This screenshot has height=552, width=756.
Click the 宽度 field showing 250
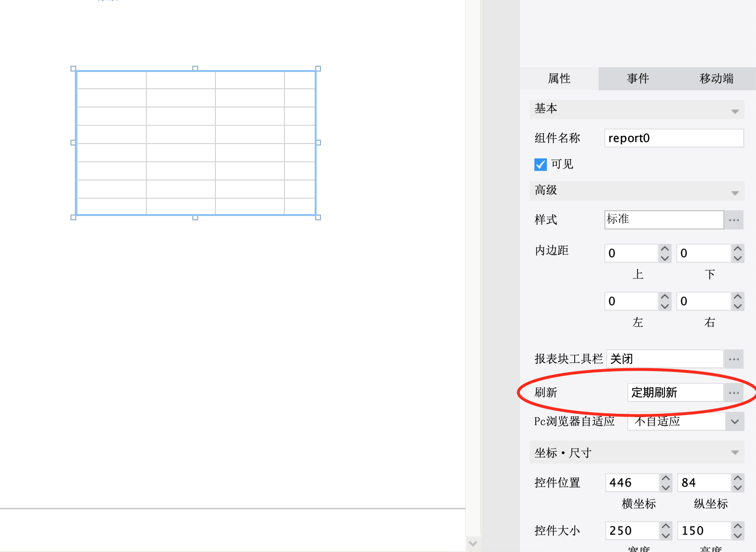pyautogui.click(x=633, y=531)
